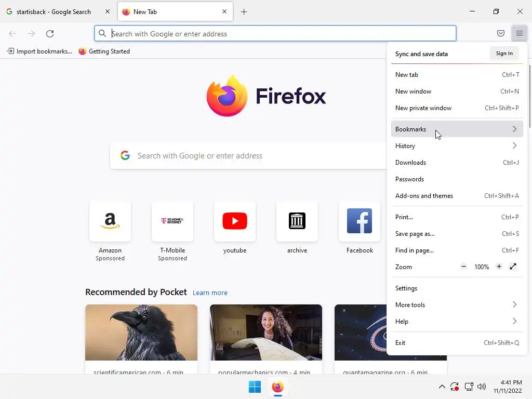The image size is (532, 399).
Task: Open the quantamagazine article thumbnail
Action: point(361,332)
